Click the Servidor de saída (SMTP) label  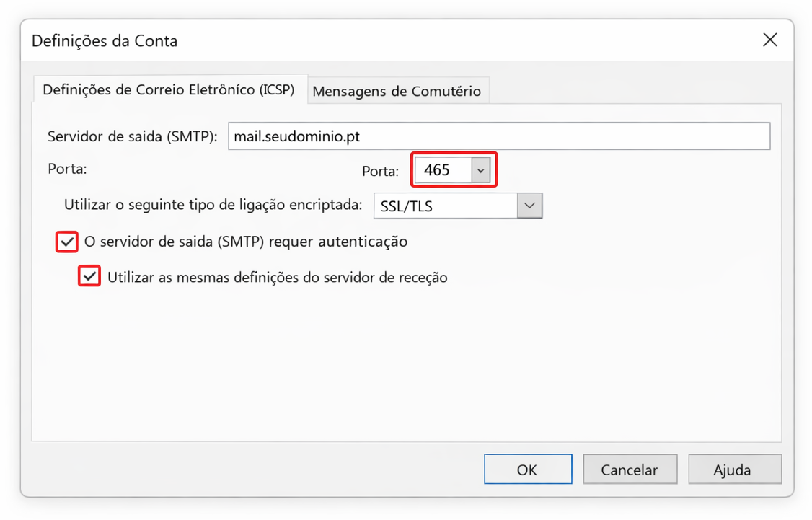tap(132, 136)
